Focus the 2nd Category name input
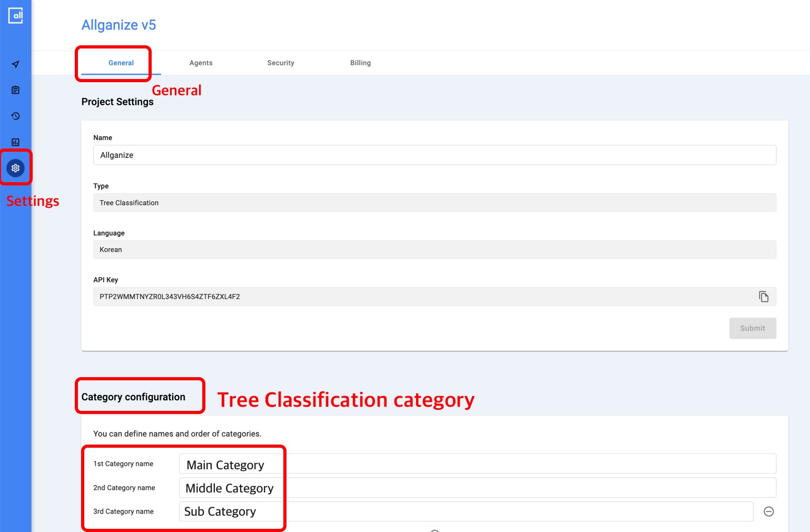 [477, 488]
